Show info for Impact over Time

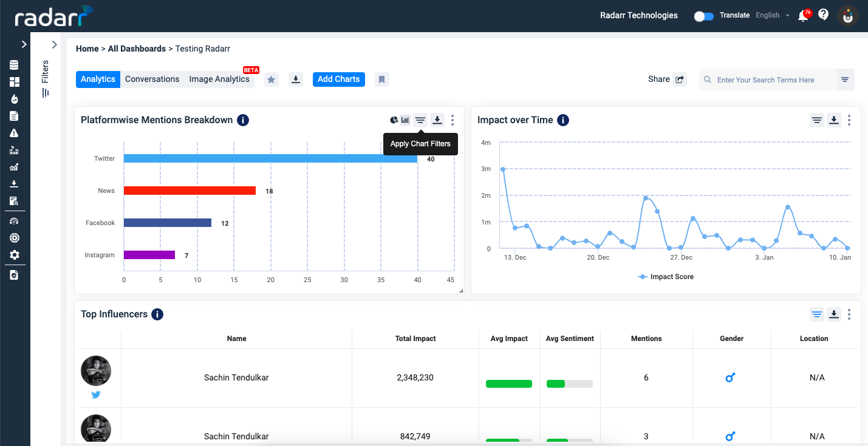click(x=563, y=120)
